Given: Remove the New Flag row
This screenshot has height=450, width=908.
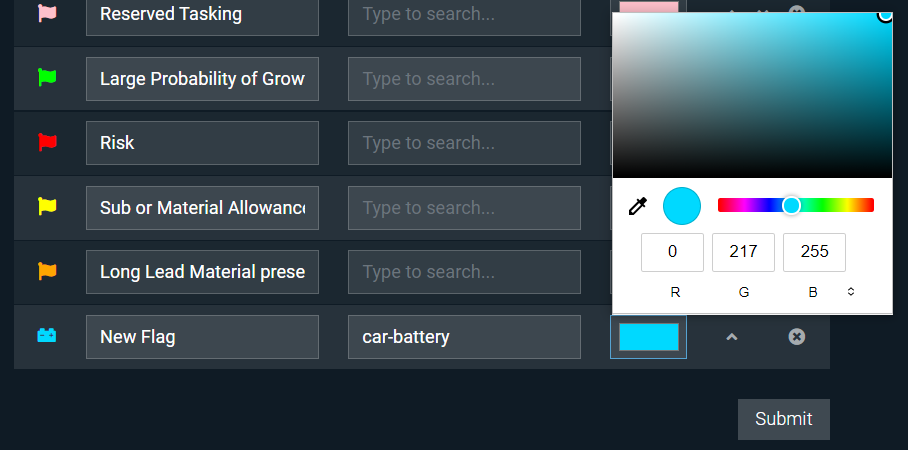Looking at the screenshot, I should point(797,336).
